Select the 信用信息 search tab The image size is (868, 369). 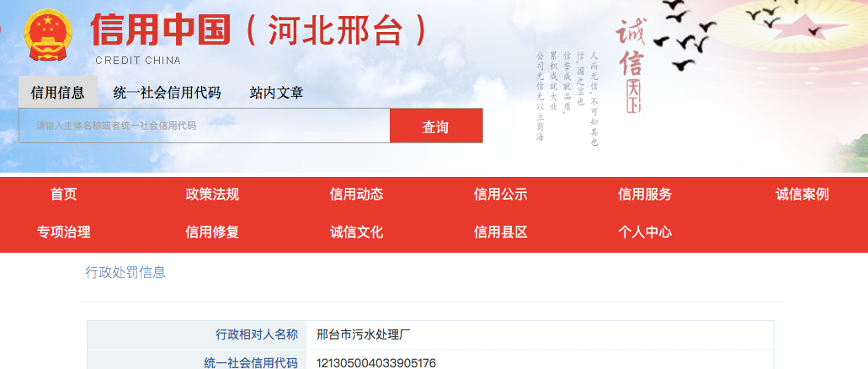(x=57, y=93)
